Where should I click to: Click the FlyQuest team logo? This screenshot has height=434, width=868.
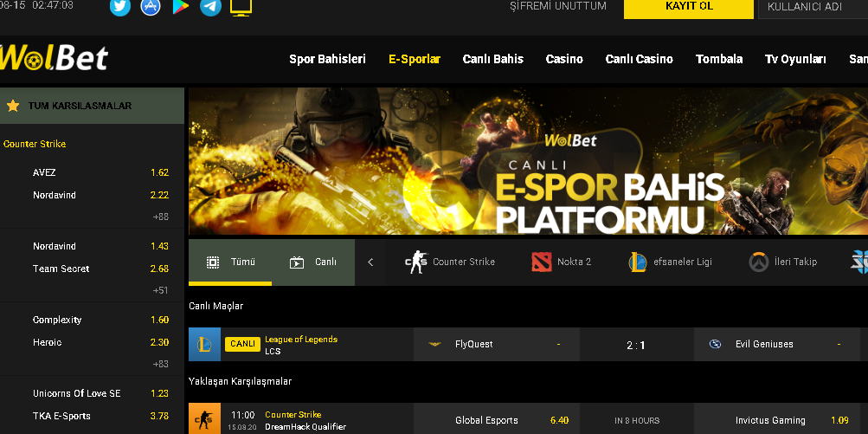click(x=434, y=344)
